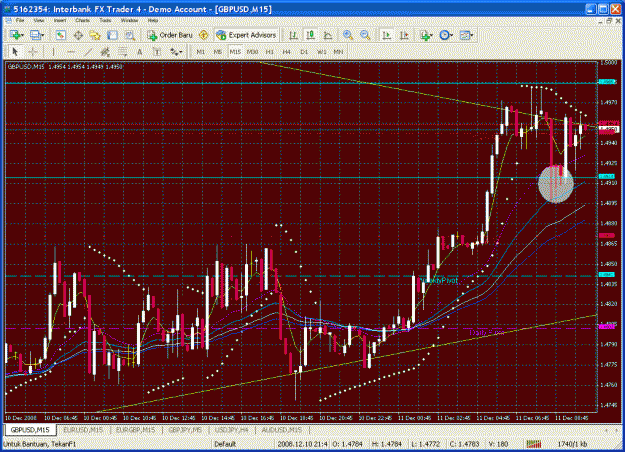Switch to the AUDUSD,M15 chart tab
This screenshot has width=625, height=452.
tap(282, 430)
